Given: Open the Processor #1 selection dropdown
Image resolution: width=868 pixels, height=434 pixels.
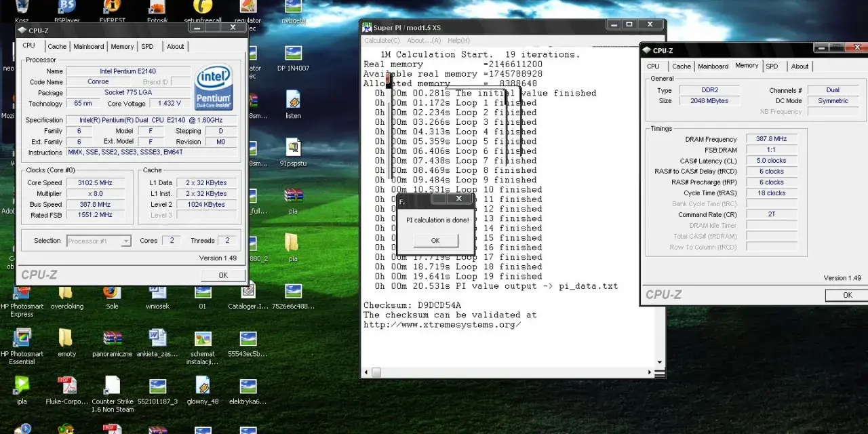Looking at the screenshot, I should pyautogui.click(x=99, y=241).
